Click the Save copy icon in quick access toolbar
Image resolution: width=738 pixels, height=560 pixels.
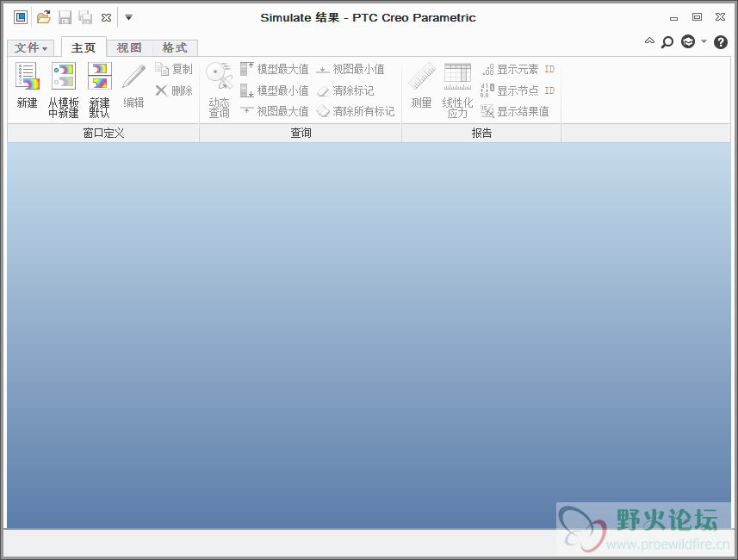[85, 17]
